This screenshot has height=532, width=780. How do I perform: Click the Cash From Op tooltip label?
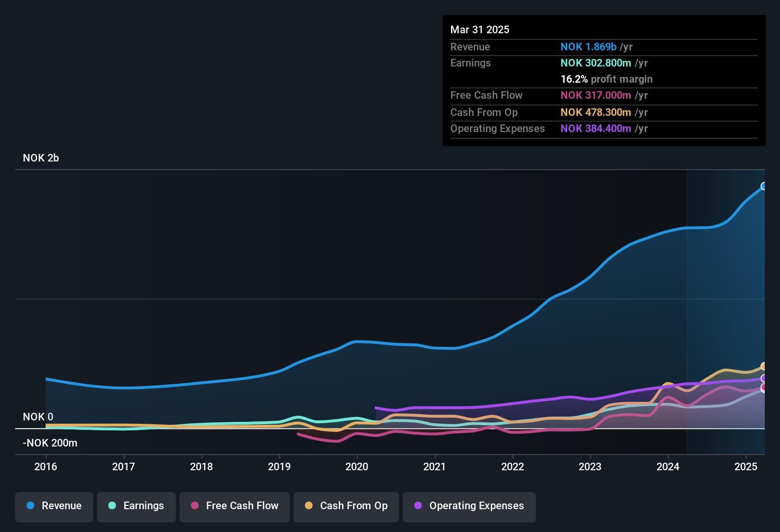[x=484, y=112]
